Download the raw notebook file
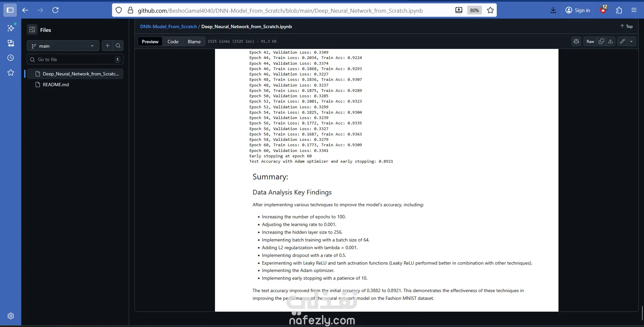644x327 pixels. (610, 41)
